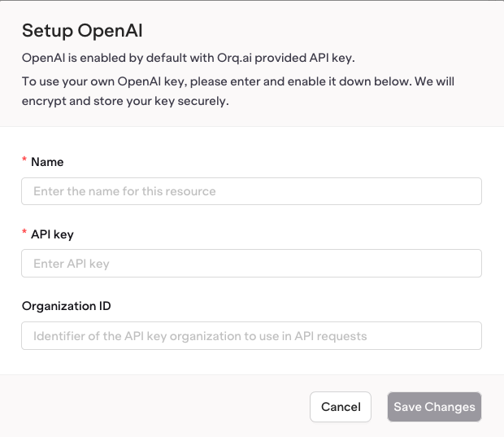Viewport: 504px width, 437px height.
Task: Focus the API key input field
Action: [x=251, y=263]
